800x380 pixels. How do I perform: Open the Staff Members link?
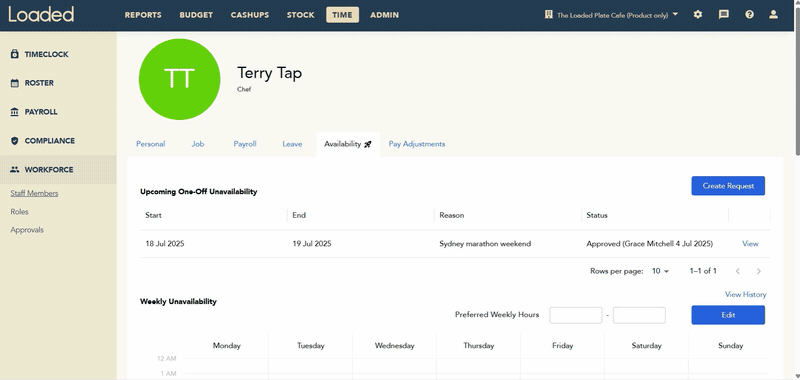[x=34, y=193]
